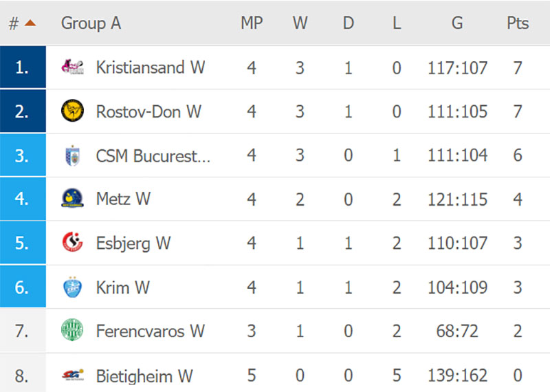Click the Kristiansand W team logo
The width and height of the screenshot is (550, 392).
72,67
